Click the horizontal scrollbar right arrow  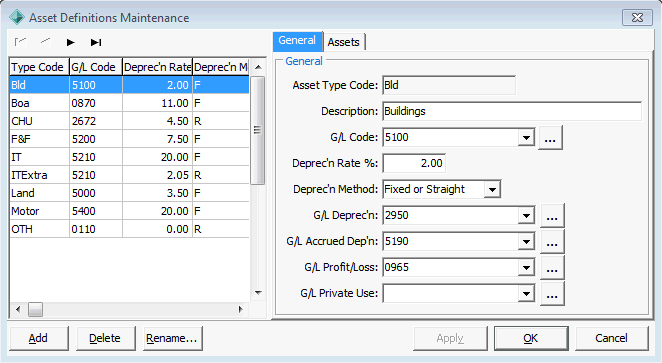pyautogui.click(x=241, y=309)
